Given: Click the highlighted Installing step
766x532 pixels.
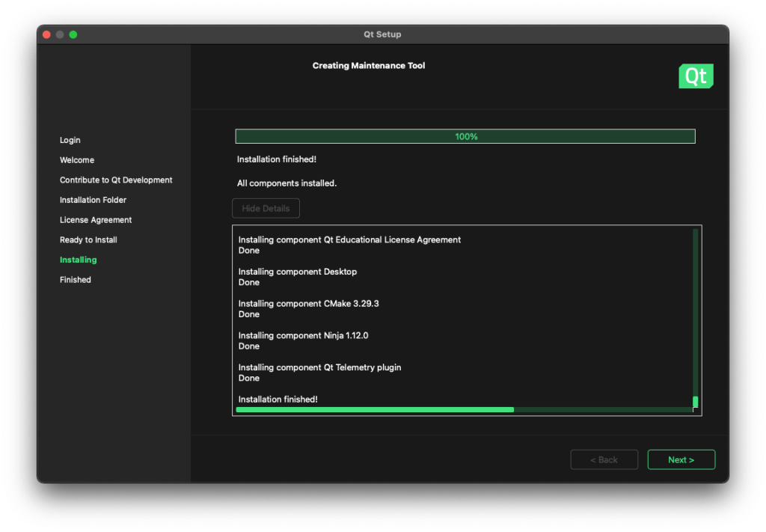Looking at the screenshot, I should (79, 260).
